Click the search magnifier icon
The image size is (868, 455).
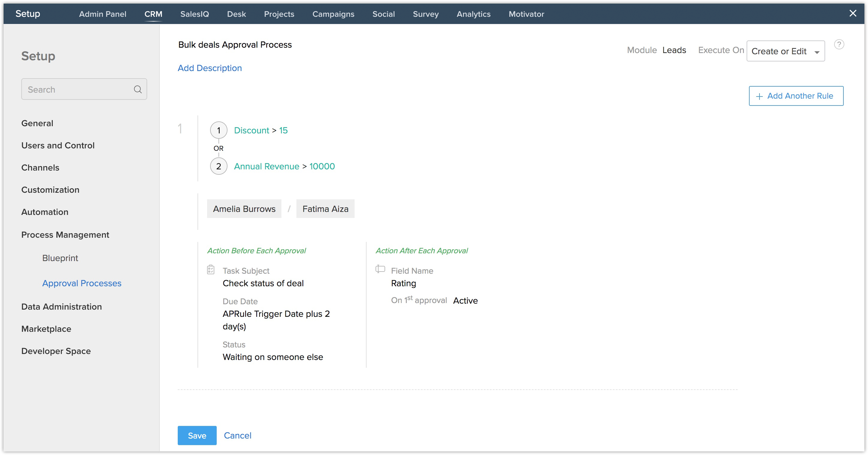138,89
